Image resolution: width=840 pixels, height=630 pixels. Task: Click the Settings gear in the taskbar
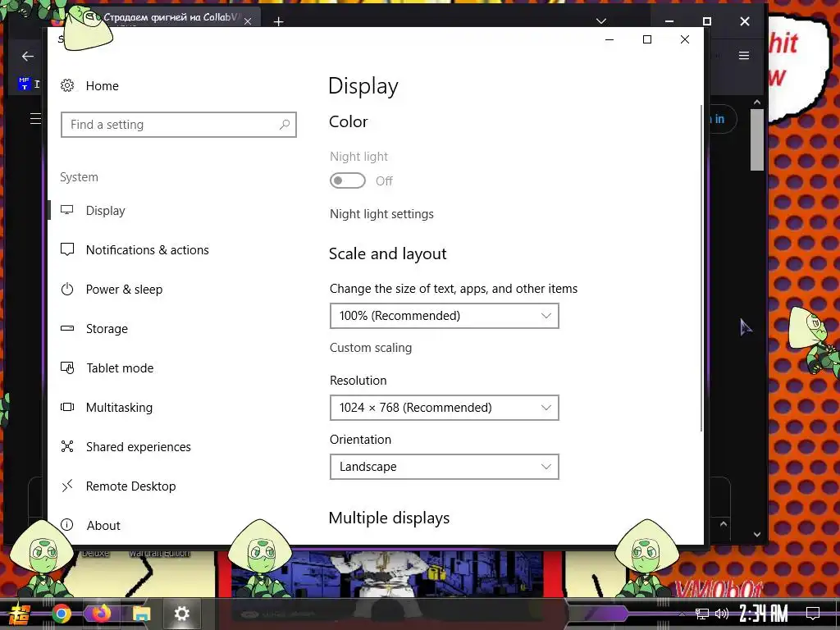[181, 614]
